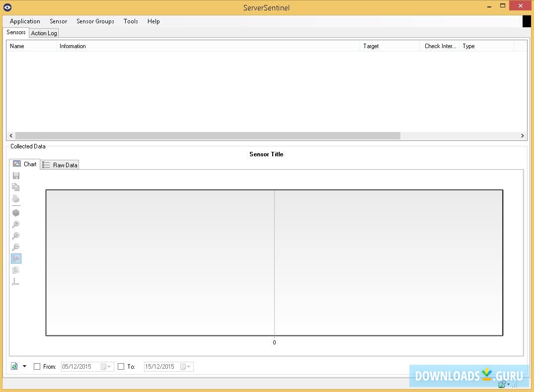Minimize the ServerSentinel window
Image resolution: width=534 pixels, height=392 pixels.
489,6
